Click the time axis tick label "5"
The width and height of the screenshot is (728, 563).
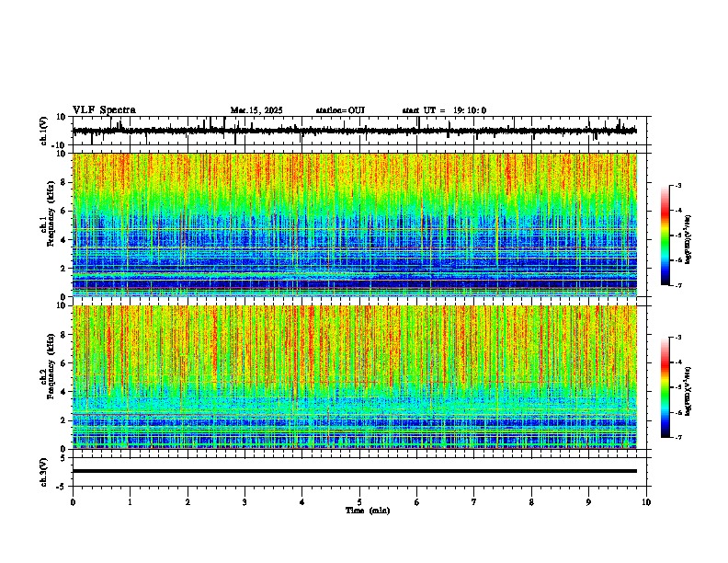[x=359, y=502]
